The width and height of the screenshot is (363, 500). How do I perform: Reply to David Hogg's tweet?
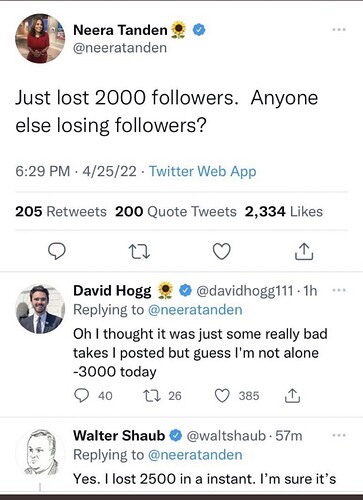[x=81, y=396]
